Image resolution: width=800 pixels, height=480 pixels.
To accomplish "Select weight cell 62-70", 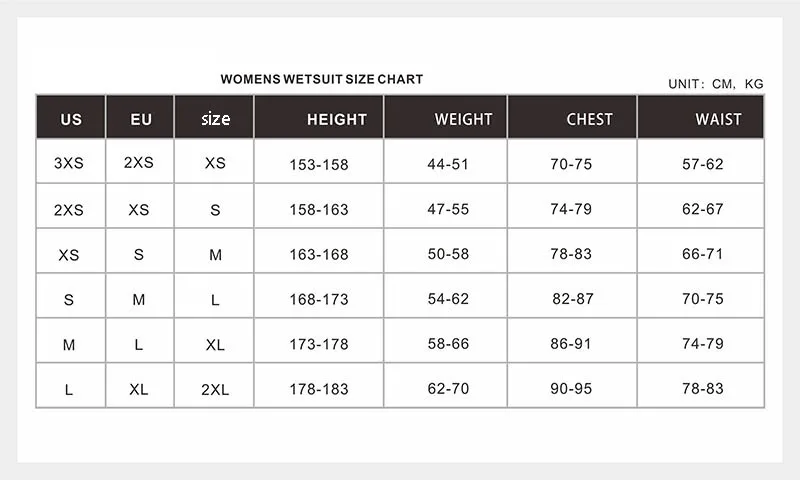I will pyautogui.click(x=445, y=386).
